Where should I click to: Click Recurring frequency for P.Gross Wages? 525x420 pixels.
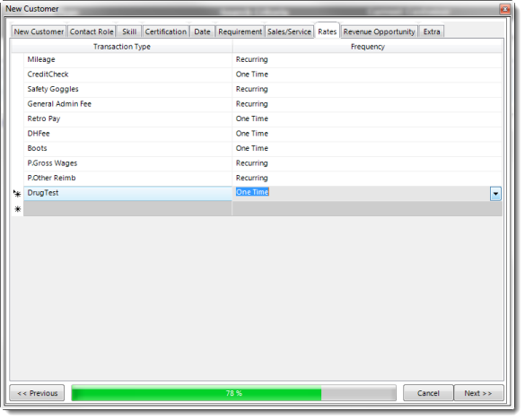click(367, 163)
